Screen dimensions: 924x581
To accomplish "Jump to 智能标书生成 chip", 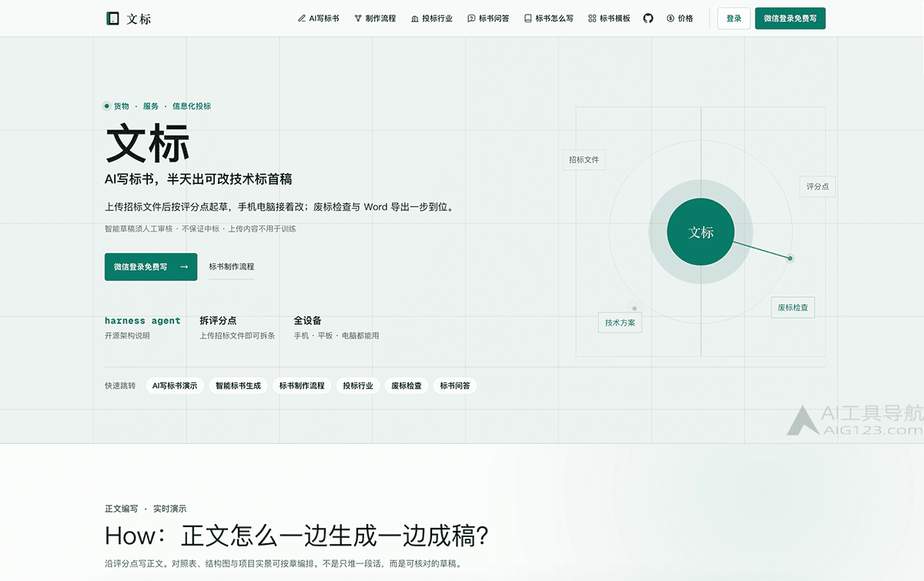I will tap(238, 386).
